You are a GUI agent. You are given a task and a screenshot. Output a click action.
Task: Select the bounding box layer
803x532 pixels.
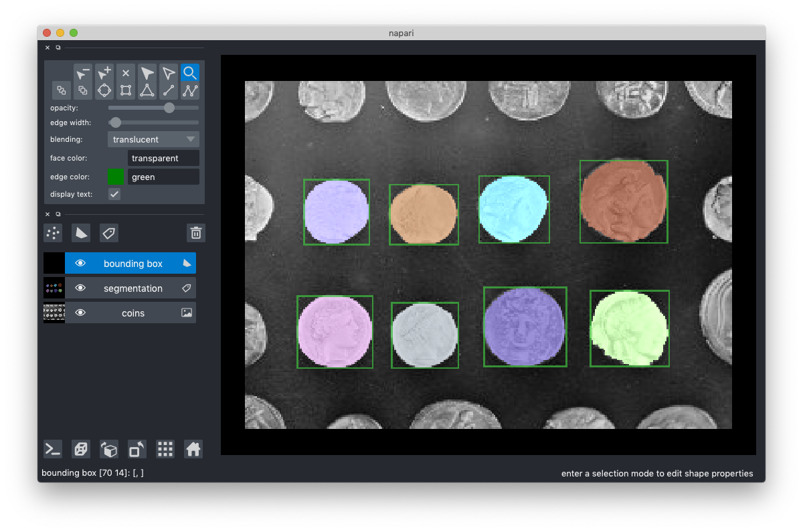click(131, 263)
